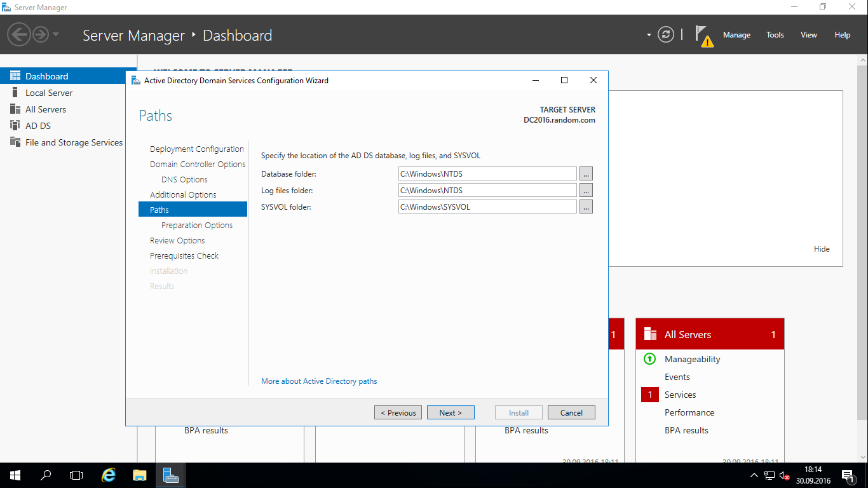Browse for the SYSVOL folder location
The image size is (868, 488).
pos(586,207)
